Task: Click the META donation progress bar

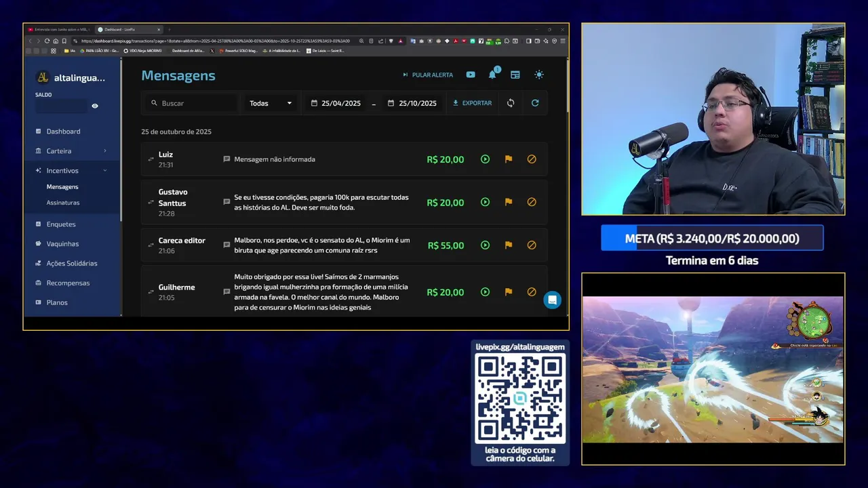Action: click(712, 239)
